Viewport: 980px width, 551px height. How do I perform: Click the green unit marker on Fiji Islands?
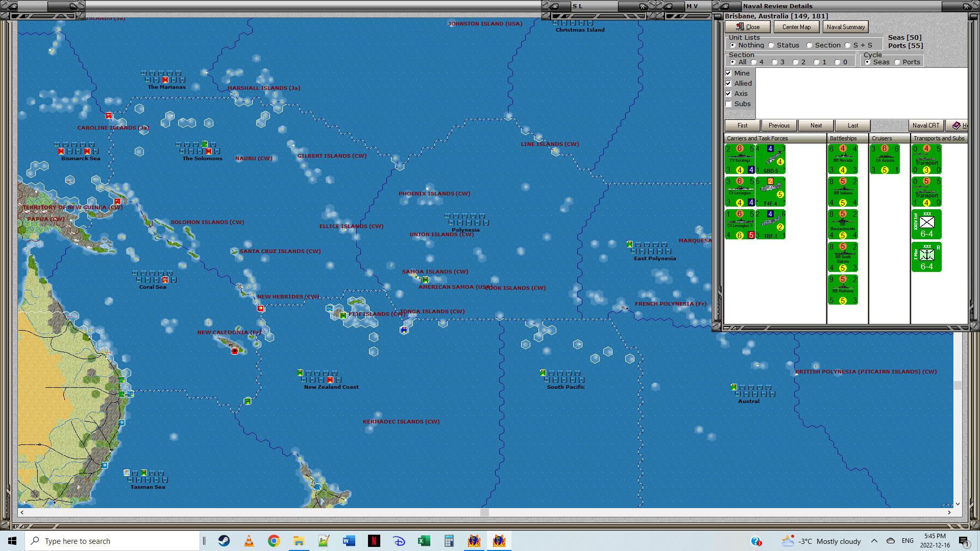coord(343,316)
